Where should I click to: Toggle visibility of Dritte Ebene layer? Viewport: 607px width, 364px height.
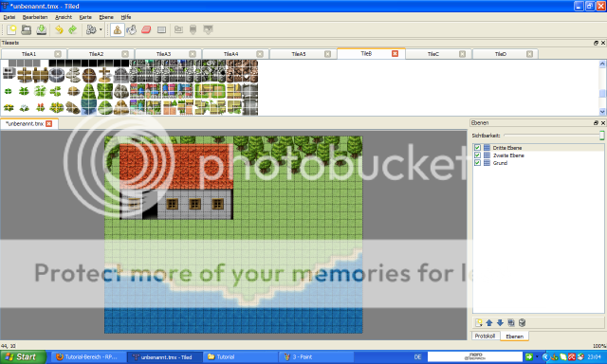[477, 147]
